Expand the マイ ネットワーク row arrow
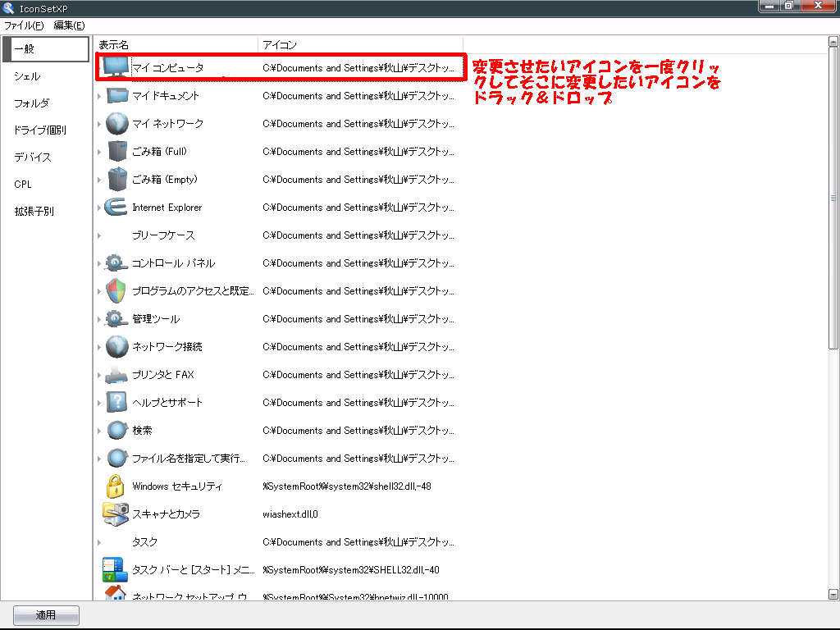Viewport: 840px width, 630px height. pyautogui.click(x=99, y=125)
